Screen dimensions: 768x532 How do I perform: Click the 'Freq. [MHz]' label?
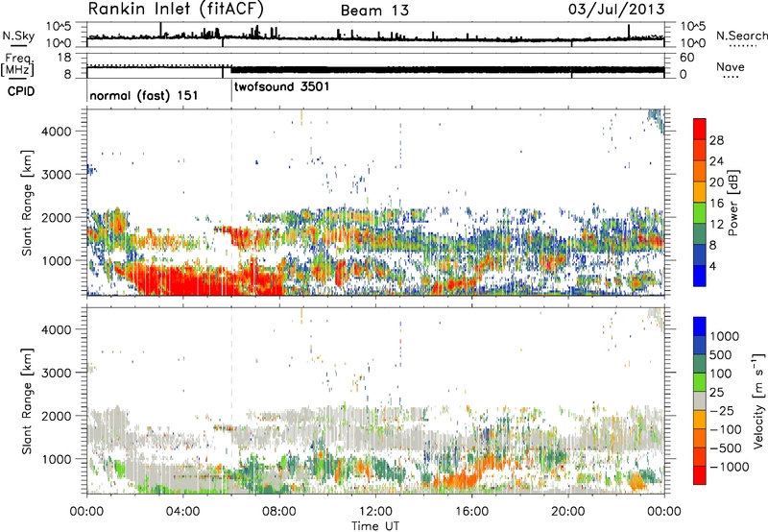click(18, 64)
